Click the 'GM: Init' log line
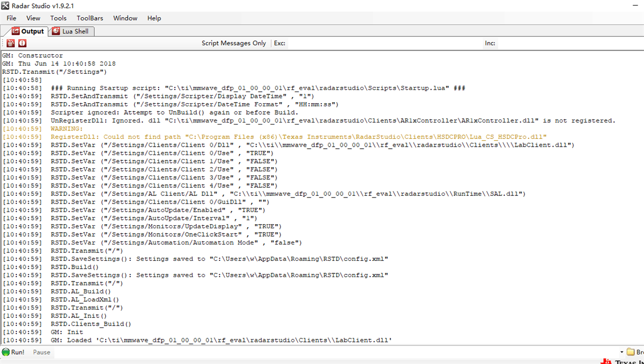The image size is (644, 364). coord(42,332)
